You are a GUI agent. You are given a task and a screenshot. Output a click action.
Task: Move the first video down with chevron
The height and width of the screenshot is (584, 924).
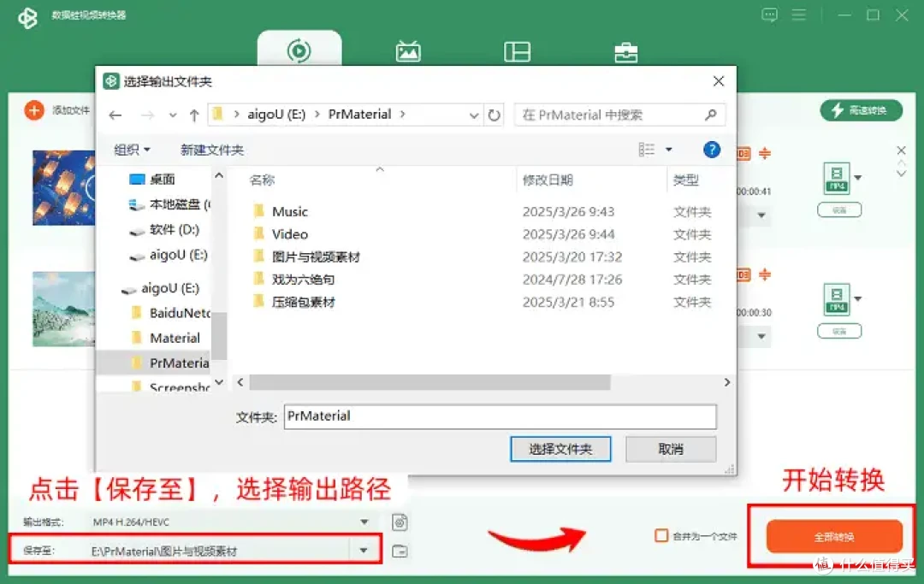pos(901,174)
